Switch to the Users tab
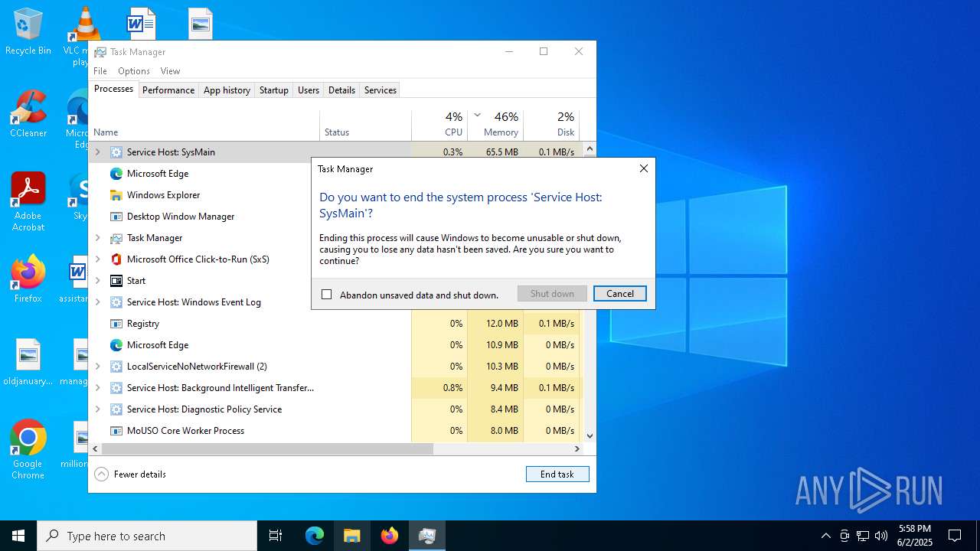This screenshot has width=980, height=551. click(309, 90)
